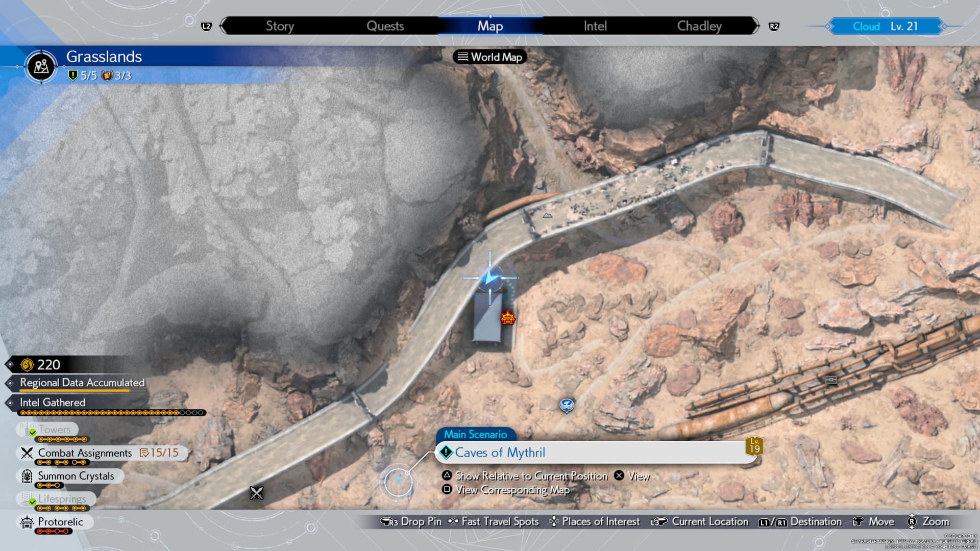Select the blue chocobo stop map marker
This screenshot has height=551, width=980.
click(x=567, y=405)
